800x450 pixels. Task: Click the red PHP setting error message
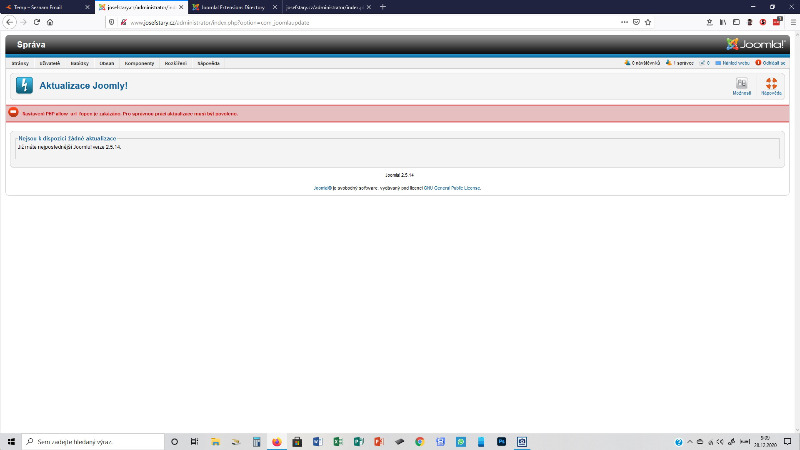coord(130,114)
